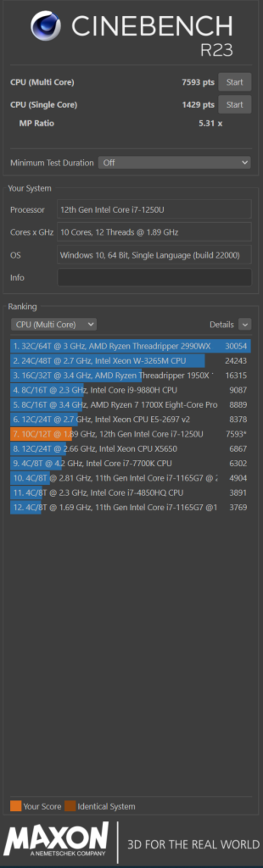Select the last ranking entry scoring 3769
263x868 pixels.
131,507
